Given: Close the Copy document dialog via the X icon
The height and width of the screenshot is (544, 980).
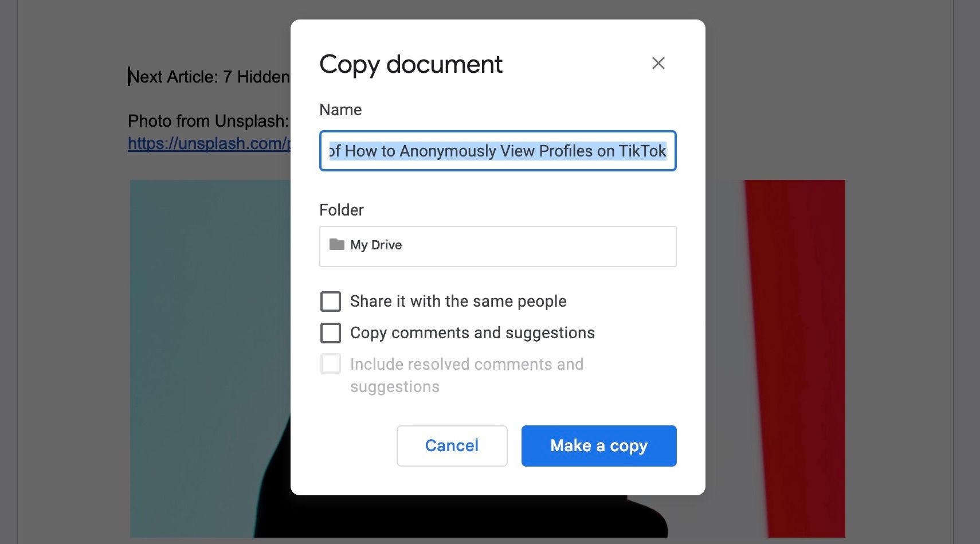Looking at the screenshot, I should [x=658, y=63].
